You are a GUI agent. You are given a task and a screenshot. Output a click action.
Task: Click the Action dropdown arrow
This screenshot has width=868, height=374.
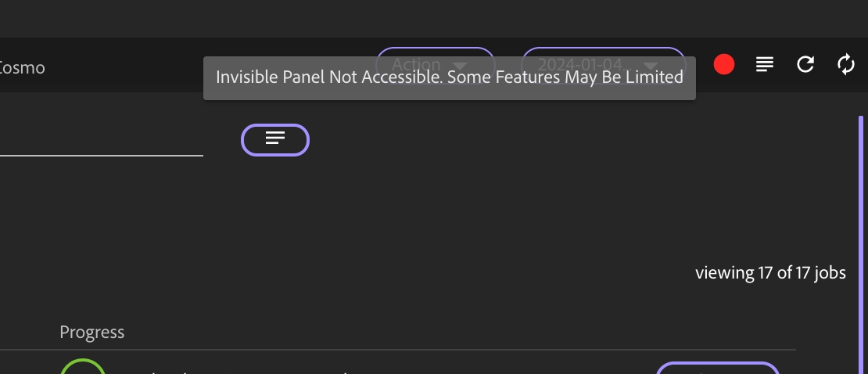(460, 64)
